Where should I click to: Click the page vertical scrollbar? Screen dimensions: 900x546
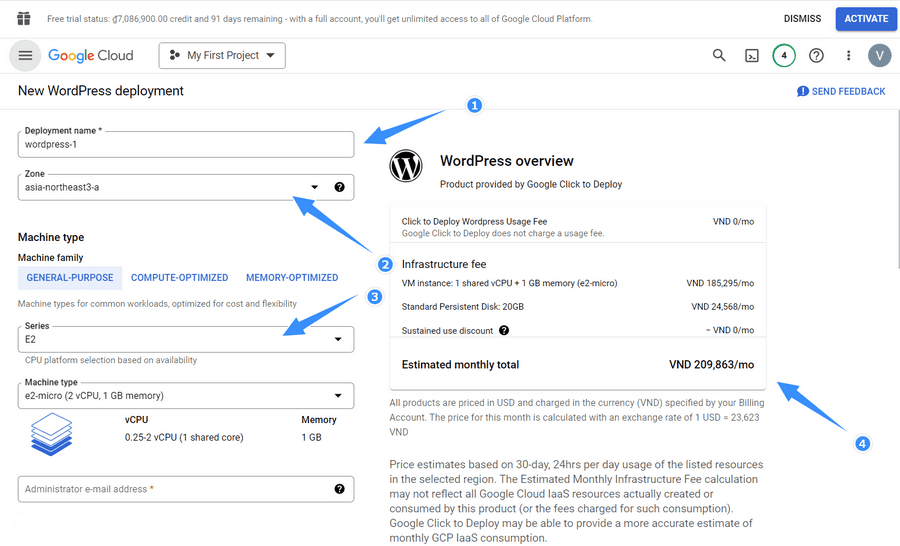pyautogui.click(x=897, y=189)
